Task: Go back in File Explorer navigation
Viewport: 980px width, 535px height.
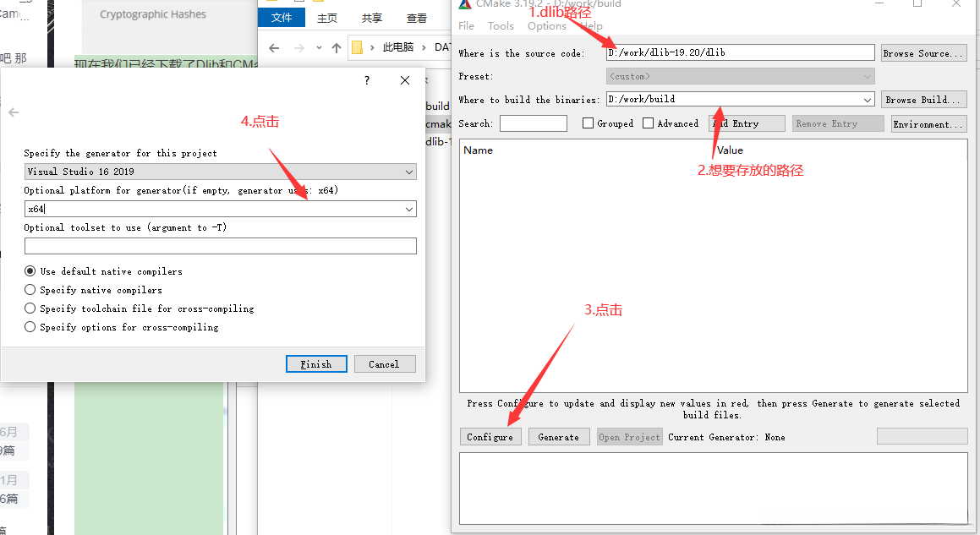Action: [274, 47]
